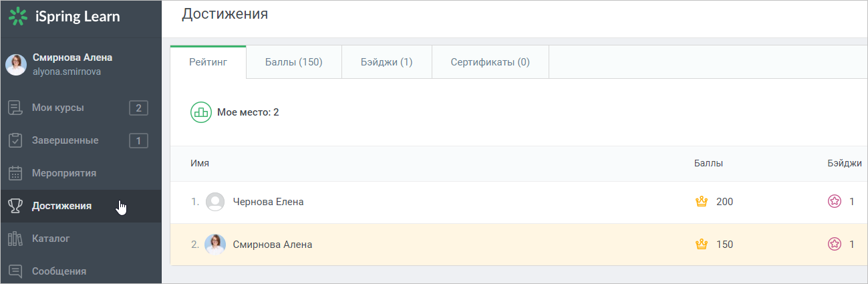Open the Мои курсы courses icon
Viewport: 868px width, 284px height.
pyautogui.click(x=15, y=108)
